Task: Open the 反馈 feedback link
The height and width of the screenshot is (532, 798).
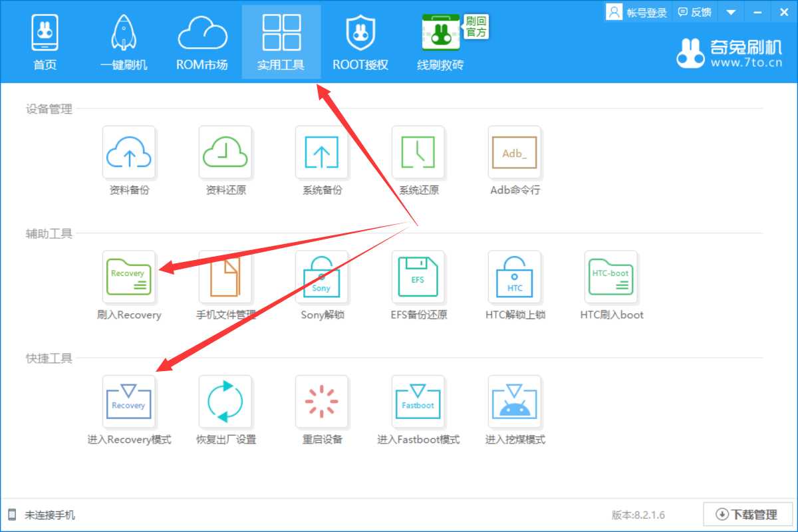Action: click(x=694, y=12)
